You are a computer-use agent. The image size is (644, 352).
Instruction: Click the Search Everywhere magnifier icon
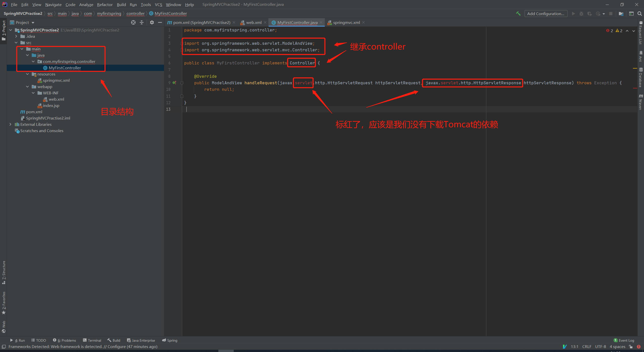coord(640,14)
